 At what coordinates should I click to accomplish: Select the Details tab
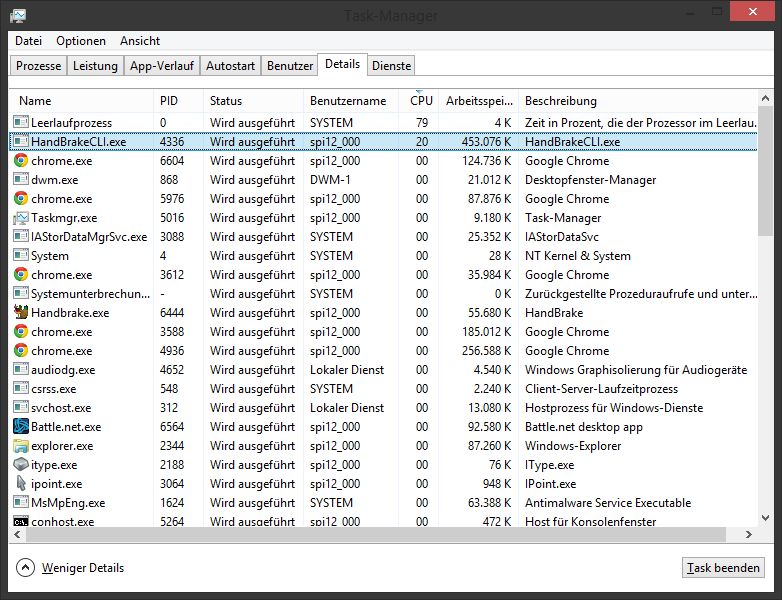(343, 64)
